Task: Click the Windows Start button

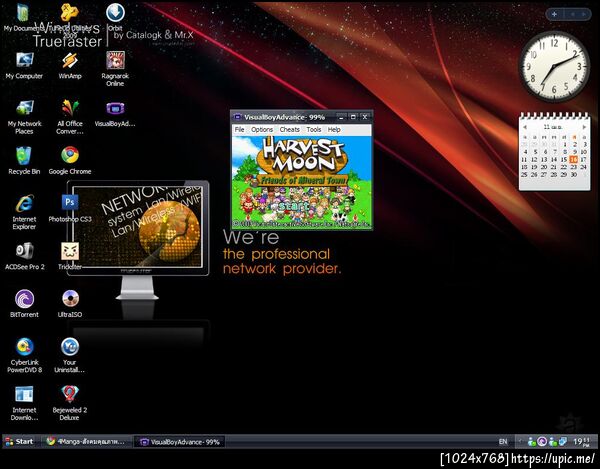Action: pos(19,441)
